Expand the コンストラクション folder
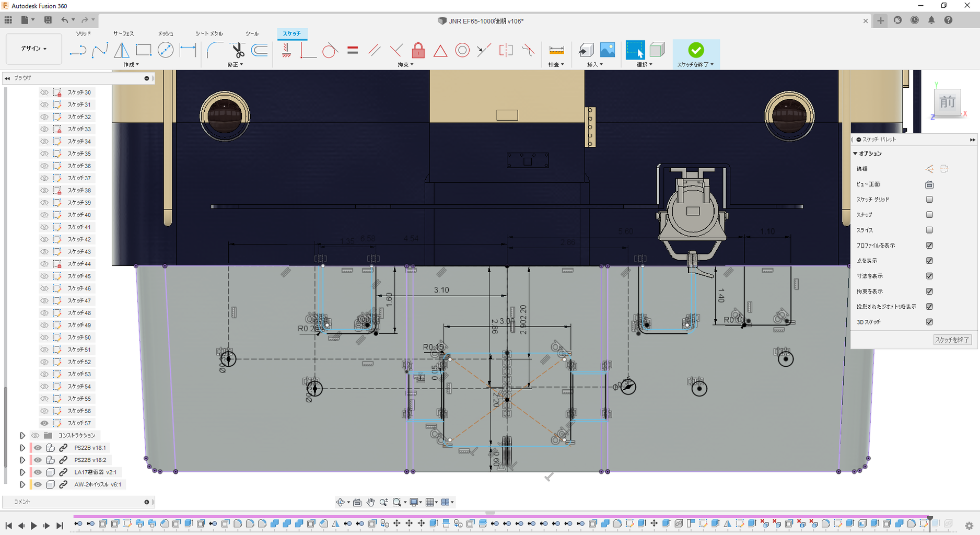This screenshot has height=535, width=980. coord(22,435)
